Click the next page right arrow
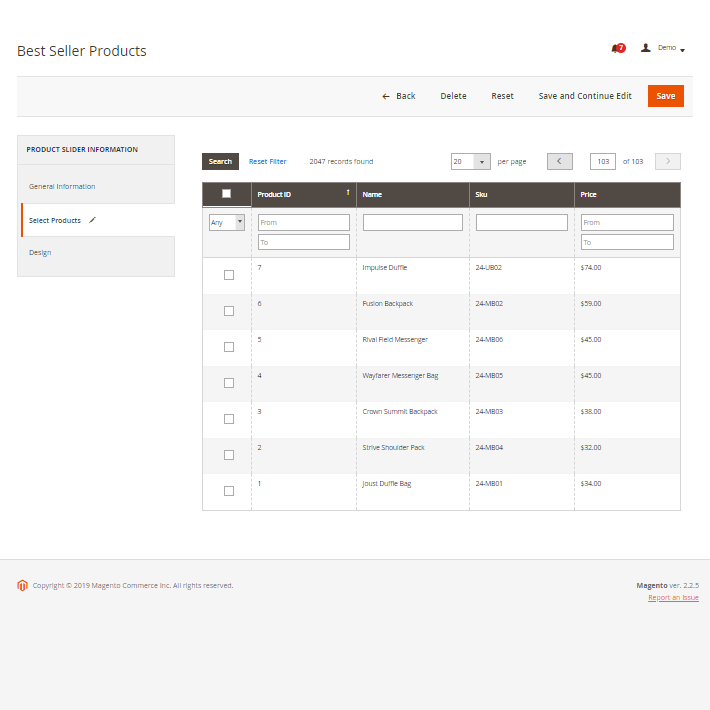This screenshot has width=710, height=710. 667,161
